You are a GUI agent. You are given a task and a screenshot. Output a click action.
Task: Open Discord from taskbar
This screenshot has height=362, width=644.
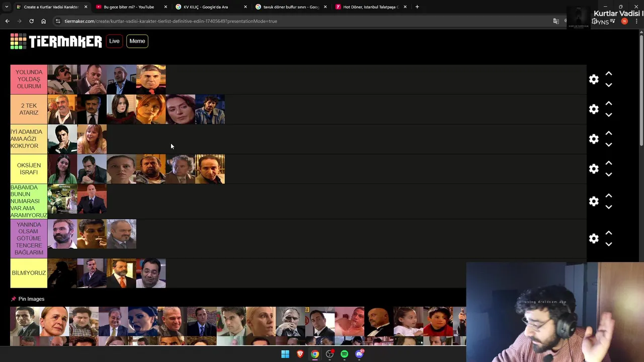click(x=359, y=354)
